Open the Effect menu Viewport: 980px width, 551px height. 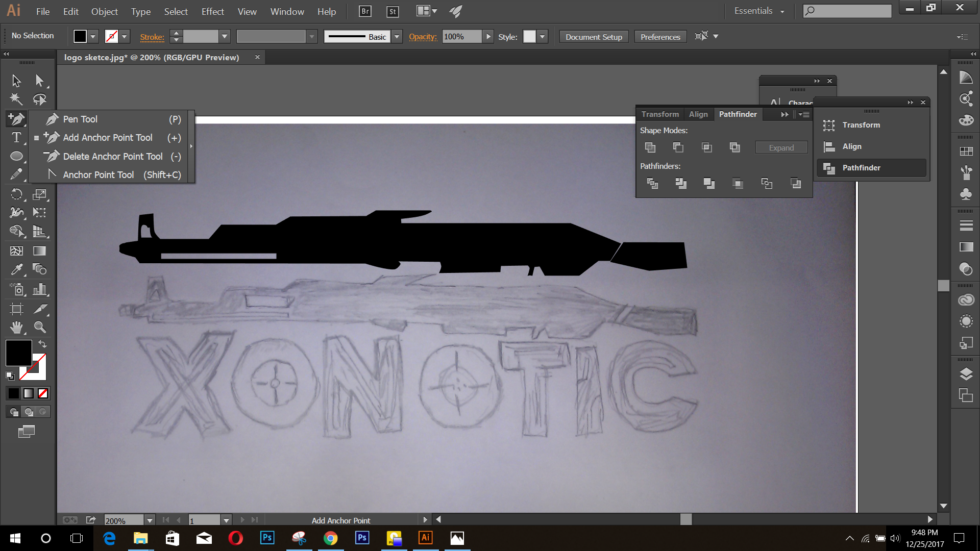tap(212, 11)
